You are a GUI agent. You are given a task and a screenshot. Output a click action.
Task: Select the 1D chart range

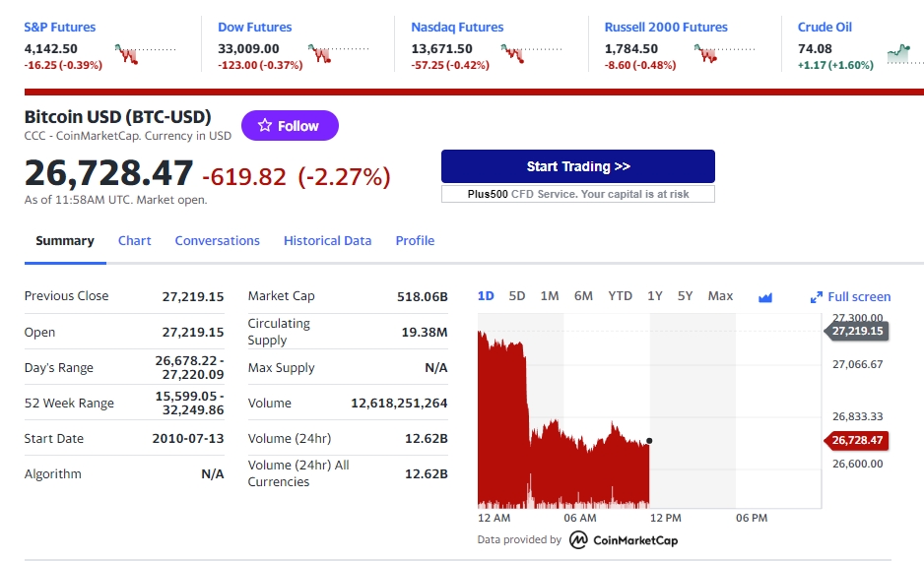486,296
